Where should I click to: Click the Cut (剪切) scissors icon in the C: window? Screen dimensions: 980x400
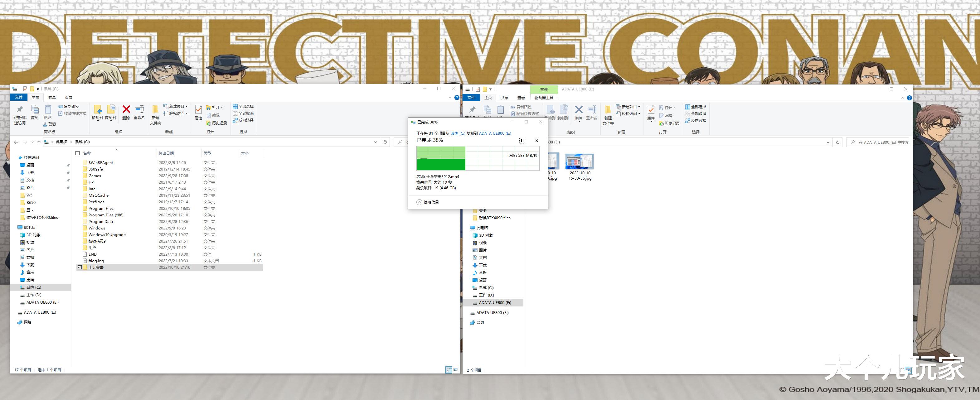45,124
